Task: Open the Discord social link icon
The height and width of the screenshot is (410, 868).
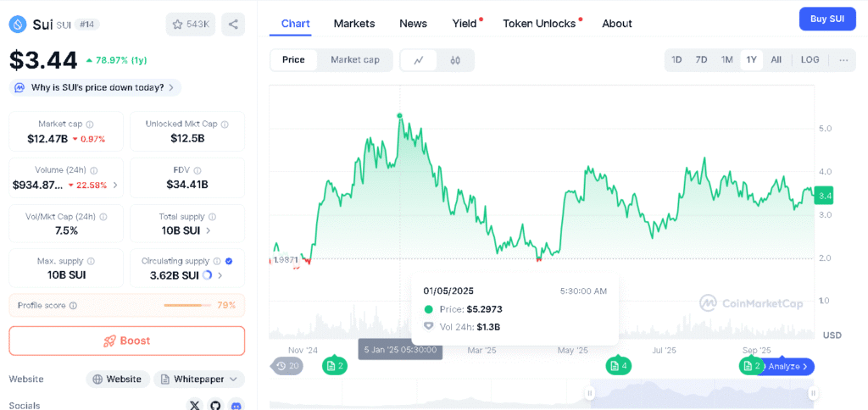Action: [236, 406]
